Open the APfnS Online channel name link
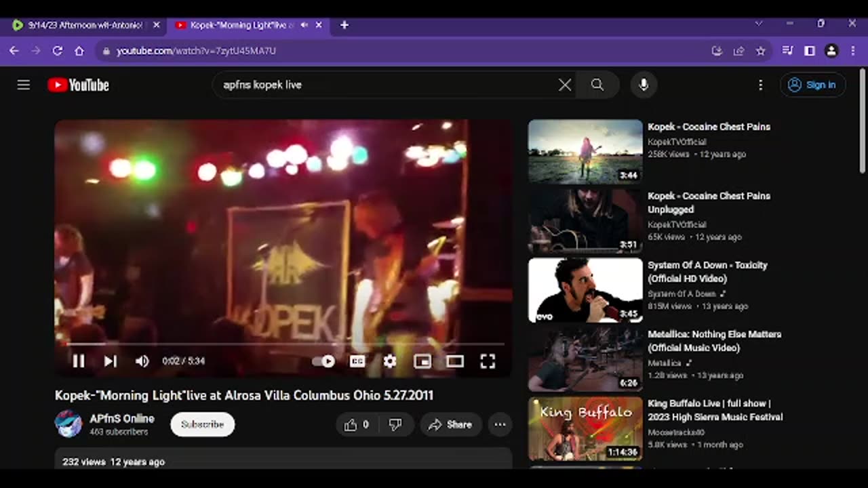This screenshot has width=868, height=488. (x=122, y=419)
